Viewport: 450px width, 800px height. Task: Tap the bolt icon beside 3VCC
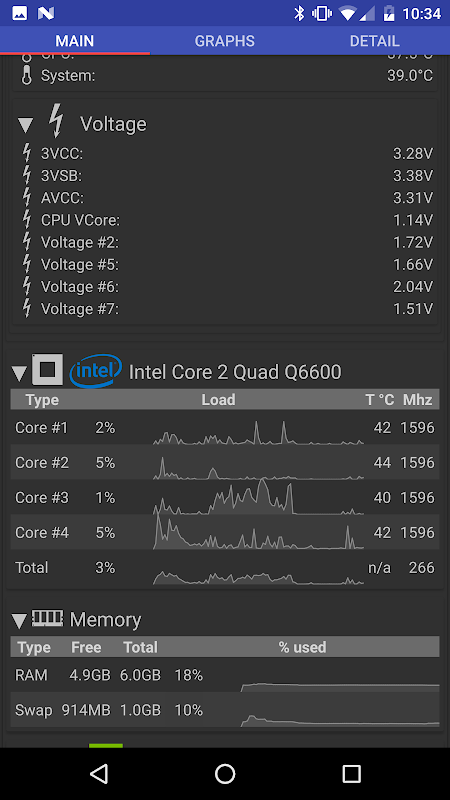[x=27, y=153]
